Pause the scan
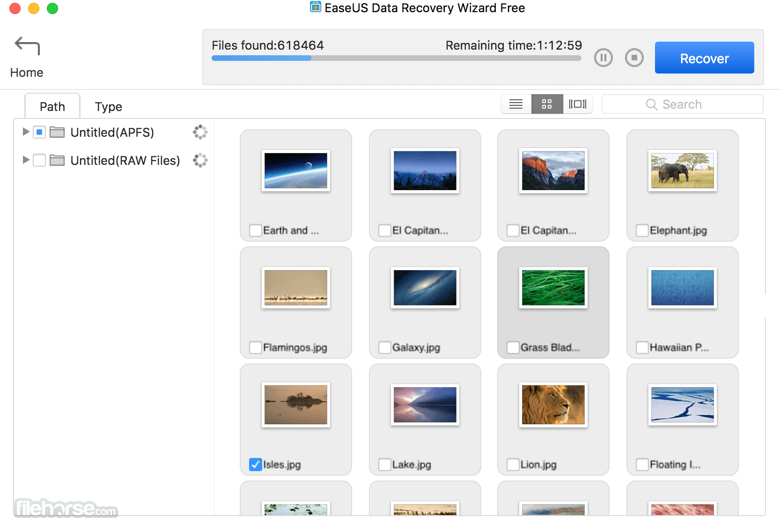The height and width of the screenshot is (532, 780). point(603,58)
